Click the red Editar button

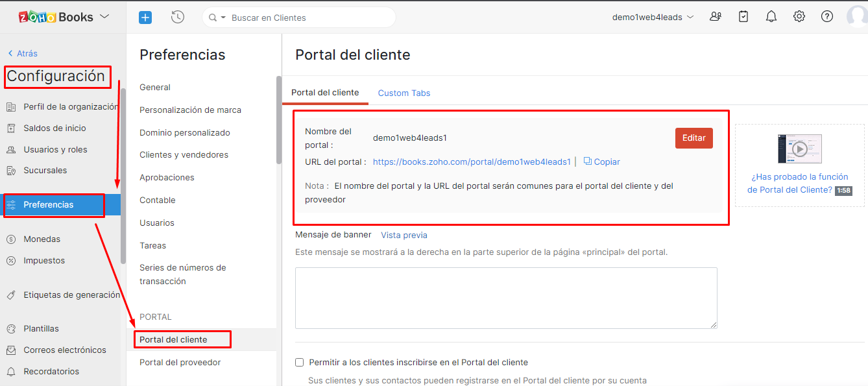[x=694, y=138]
